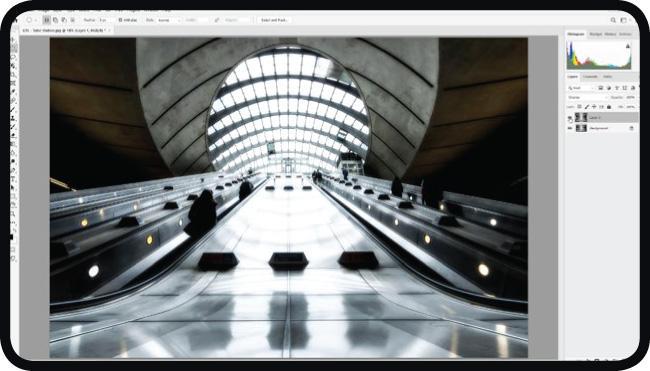Open the layer blend mode dropdown
The width and height of the screenshot is (650, 371).
pyautogui.click(x=587, y=97)
